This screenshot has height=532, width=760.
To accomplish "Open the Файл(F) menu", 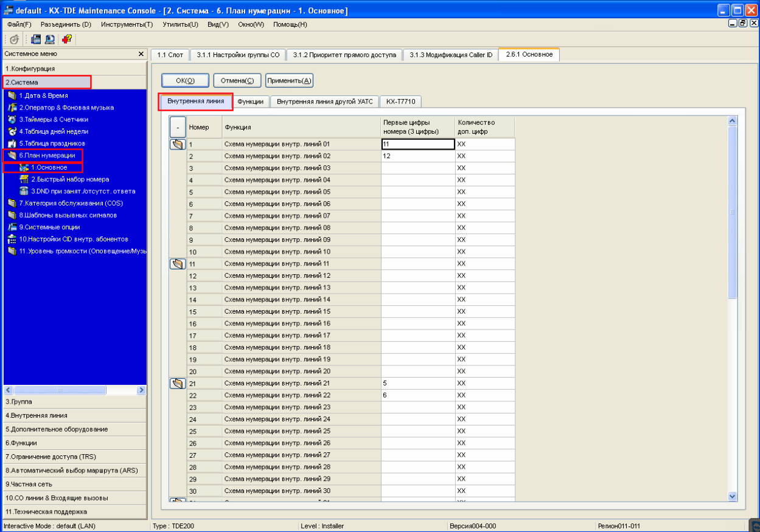I will pos(19,24).
